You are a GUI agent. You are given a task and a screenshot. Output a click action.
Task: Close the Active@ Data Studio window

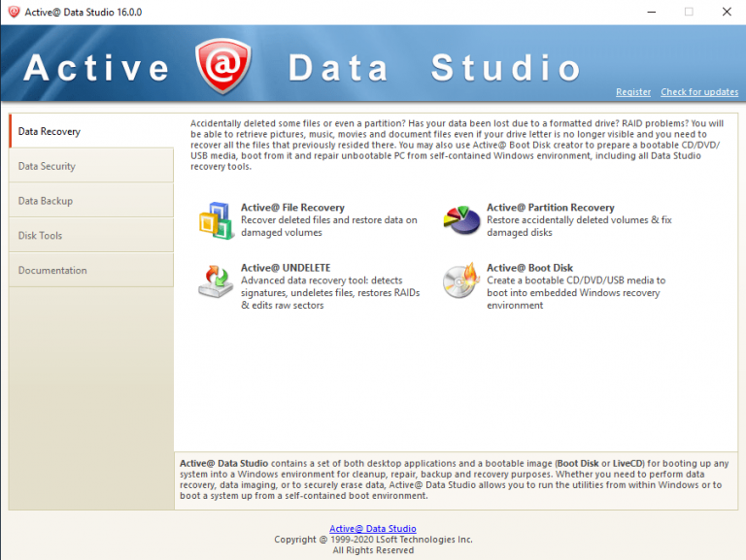pyautogui.click(x=727, y=12)
